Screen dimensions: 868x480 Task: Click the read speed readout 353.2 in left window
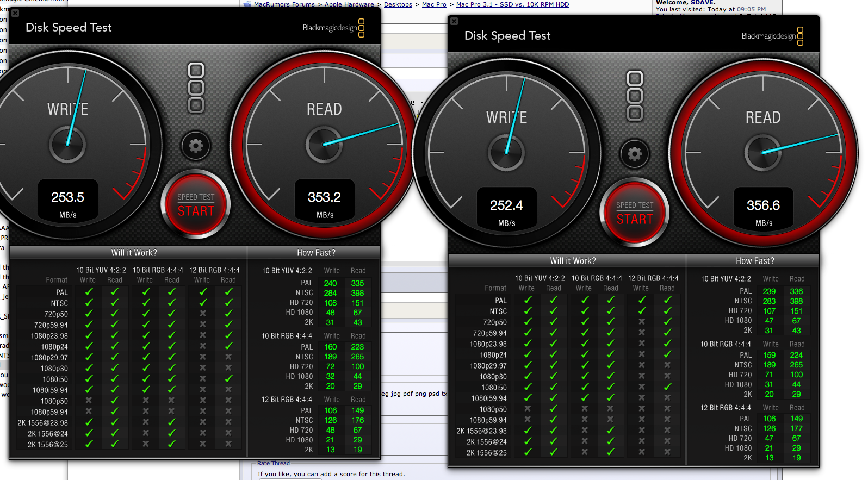coord(324,197)
